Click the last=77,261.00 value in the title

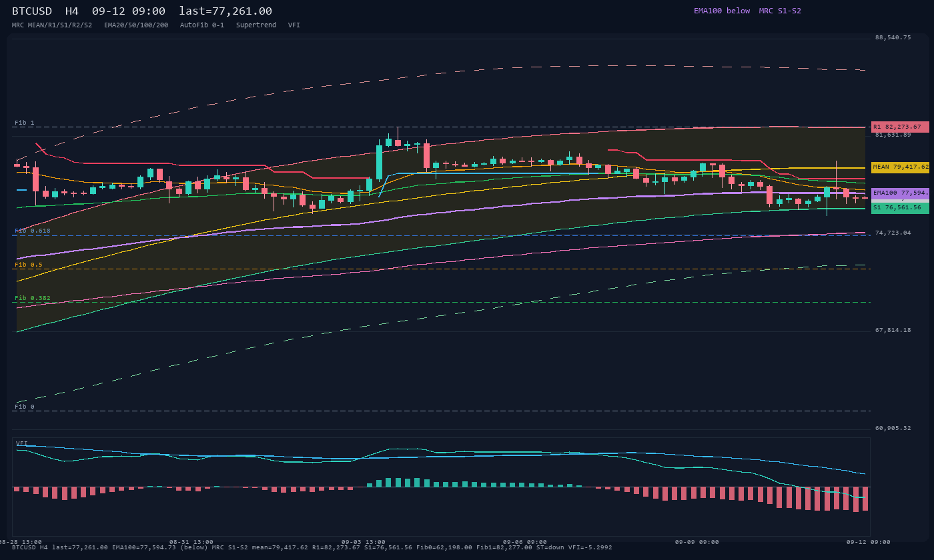coord(225,11)
